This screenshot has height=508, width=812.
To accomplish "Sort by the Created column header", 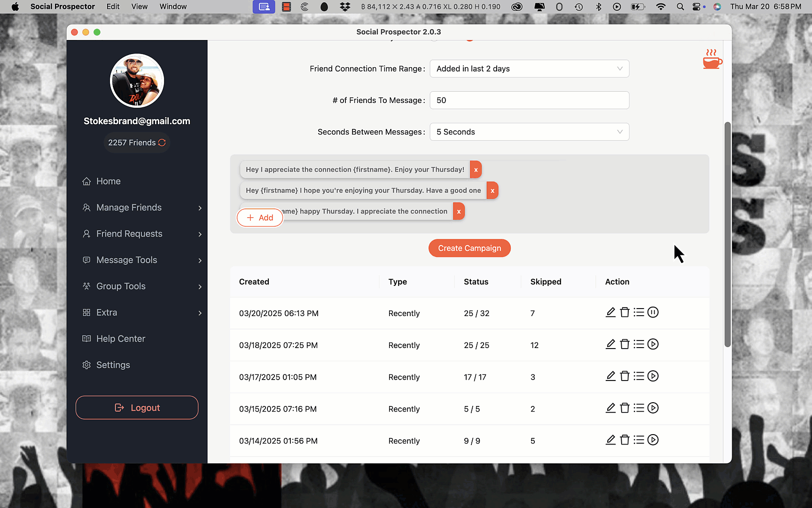I will coord(254,282).
